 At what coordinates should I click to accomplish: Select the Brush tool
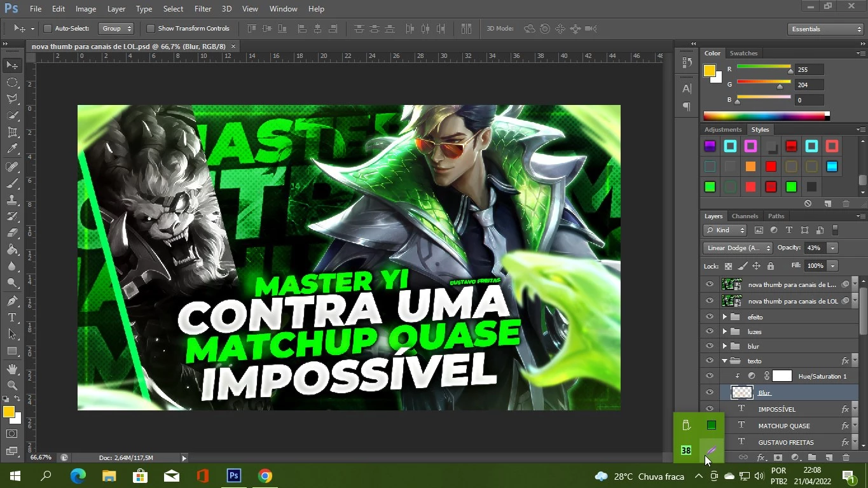(12, 183)
